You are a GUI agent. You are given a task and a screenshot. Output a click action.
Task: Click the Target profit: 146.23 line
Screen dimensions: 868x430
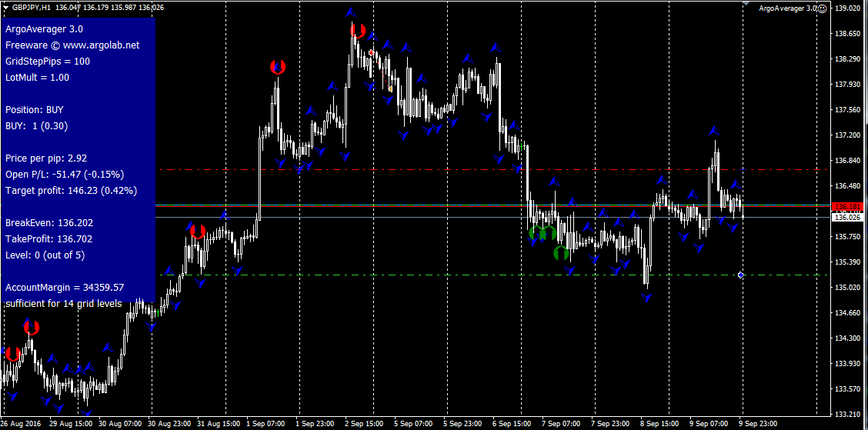click(x=71, y=191)
